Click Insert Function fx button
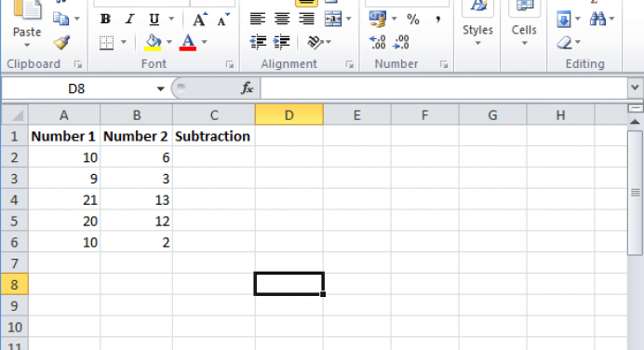Image resolution: width=644 pixels, height=350 pixels. 247,87
